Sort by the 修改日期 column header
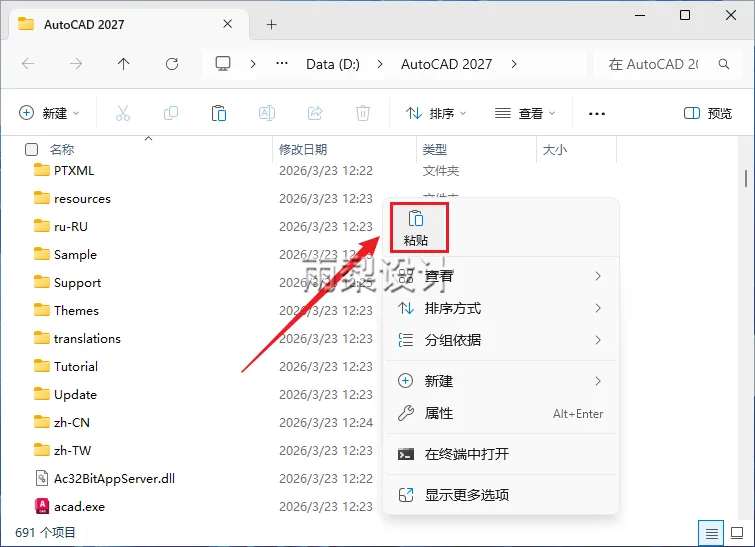The image size is (755, 547). pos(303,150)
